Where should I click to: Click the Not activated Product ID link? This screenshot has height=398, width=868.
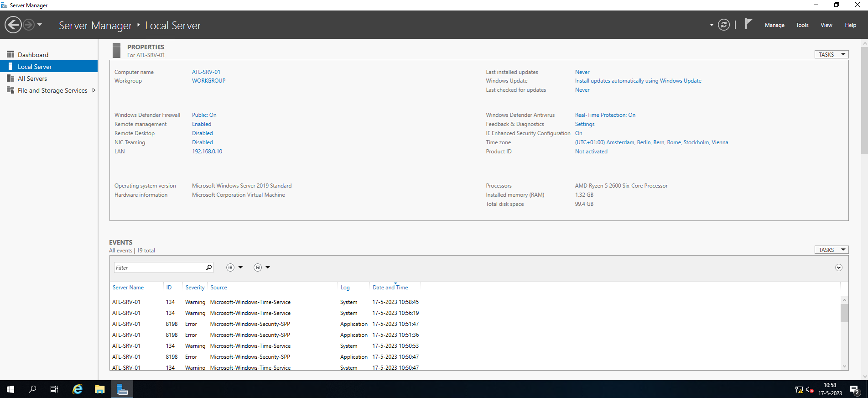click(591, 152)
